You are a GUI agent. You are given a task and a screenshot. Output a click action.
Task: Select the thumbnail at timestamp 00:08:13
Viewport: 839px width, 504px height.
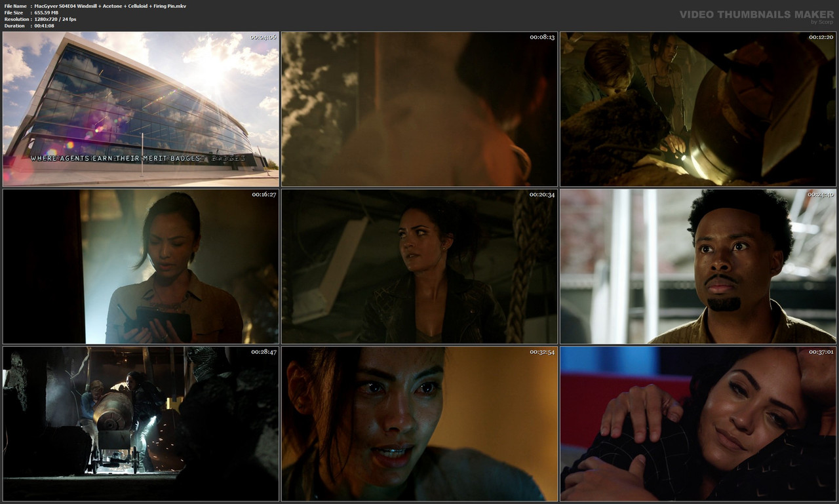point(419,109)
